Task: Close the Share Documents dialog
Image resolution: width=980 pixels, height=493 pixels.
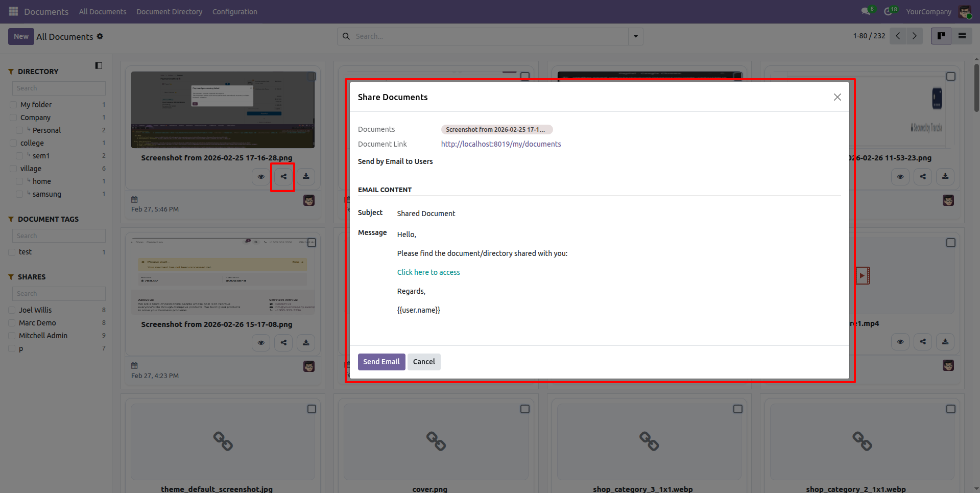Action: [x=838, y=97]
